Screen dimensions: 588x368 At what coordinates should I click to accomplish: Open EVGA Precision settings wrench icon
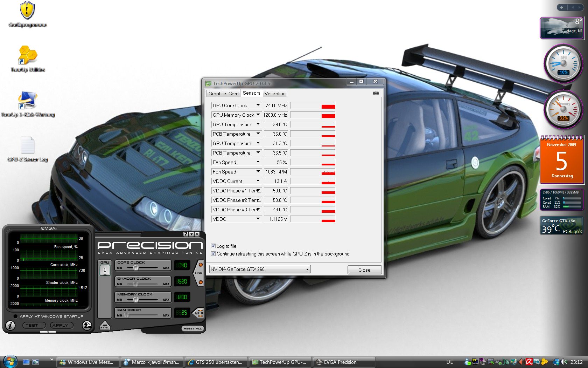tap(87, 326)
